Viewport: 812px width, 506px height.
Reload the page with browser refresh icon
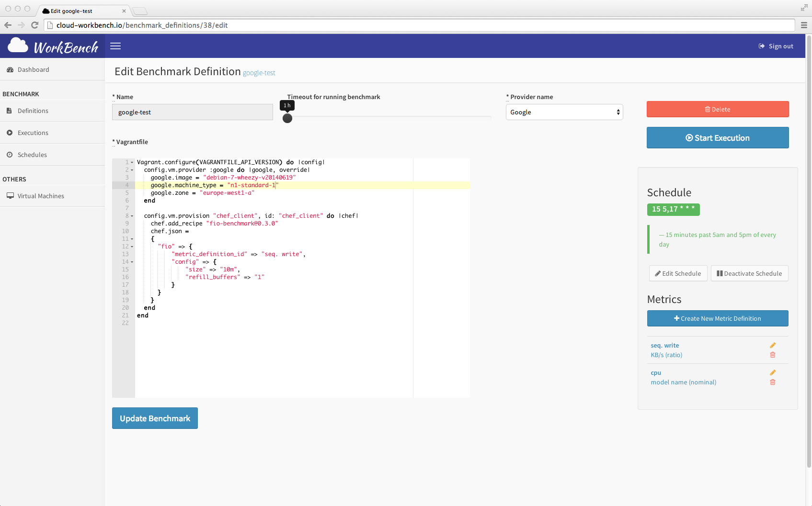[34, 25]
